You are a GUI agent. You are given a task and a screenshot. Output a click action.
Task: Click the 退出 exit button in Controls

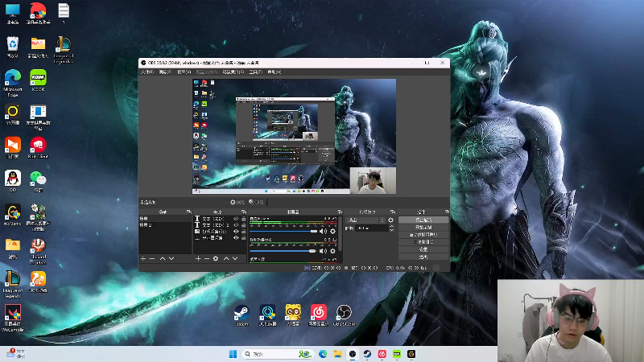(423, 257)
